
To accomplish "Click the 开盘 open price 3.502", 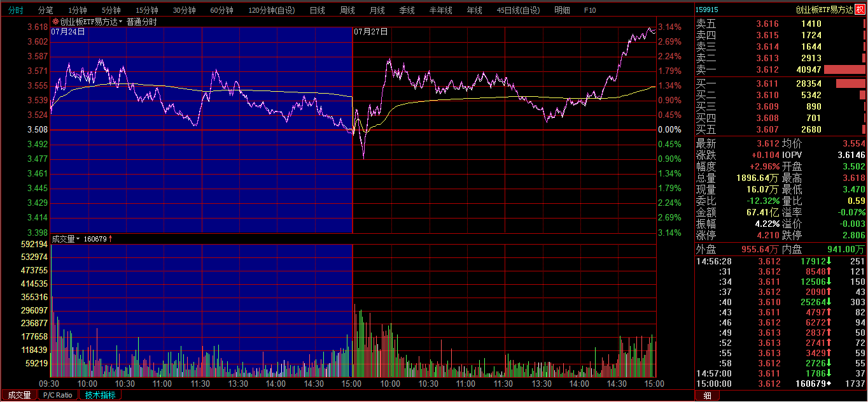I will click(853, 167).
